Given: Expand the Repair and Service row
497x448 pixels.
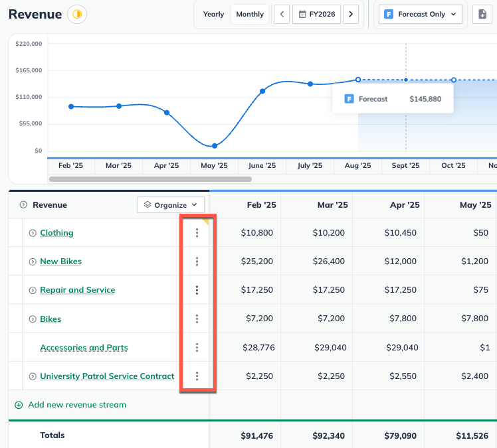Looking at the screenshot, I should [33, 290].
